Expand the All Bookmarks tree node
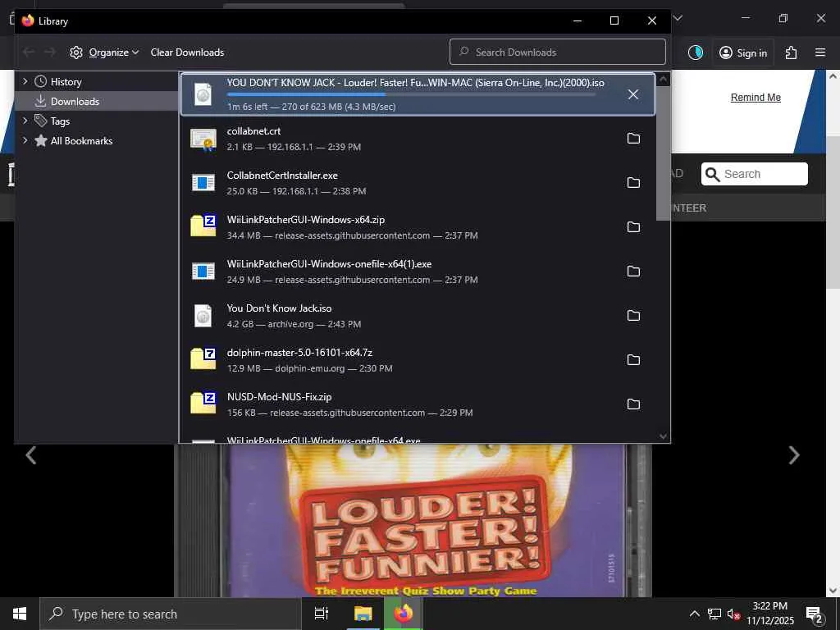The image size is (840, 630). [x=25, y=140]
